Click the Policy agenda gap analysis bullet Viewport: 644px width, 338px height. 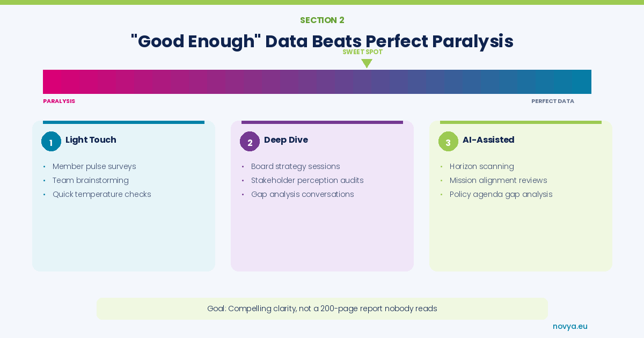click(x=501, y=194)
